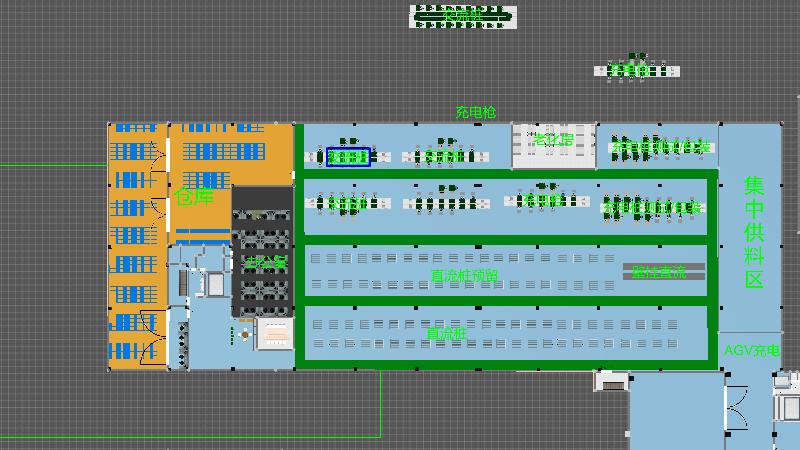Select the conference table in the meeting room

coord(272,334)
